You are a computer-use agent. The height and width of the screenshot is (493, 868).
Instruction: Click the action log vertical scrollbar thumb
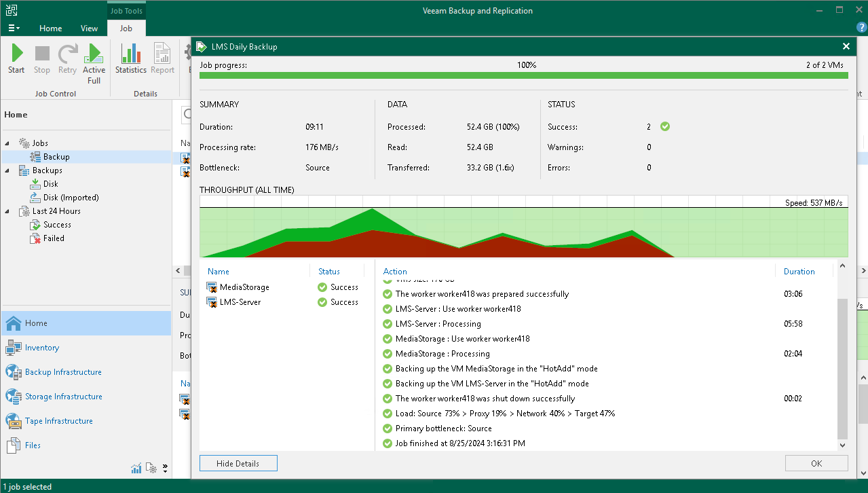(842, 367)
